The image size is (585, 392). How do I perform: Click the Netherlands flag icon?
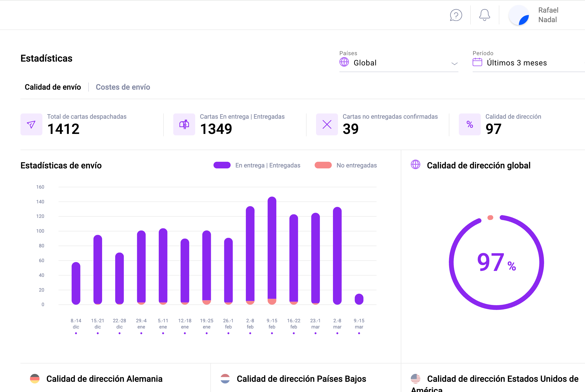click(225, 378)
